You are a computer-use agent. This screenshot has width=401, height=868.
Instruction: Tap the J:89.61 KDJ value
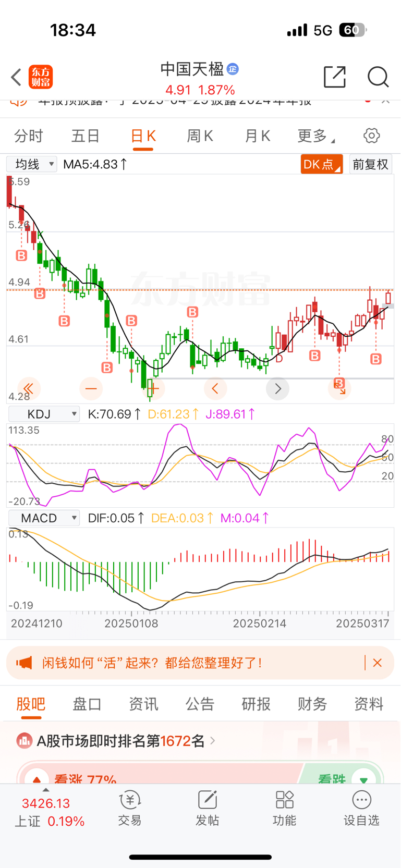230,414
